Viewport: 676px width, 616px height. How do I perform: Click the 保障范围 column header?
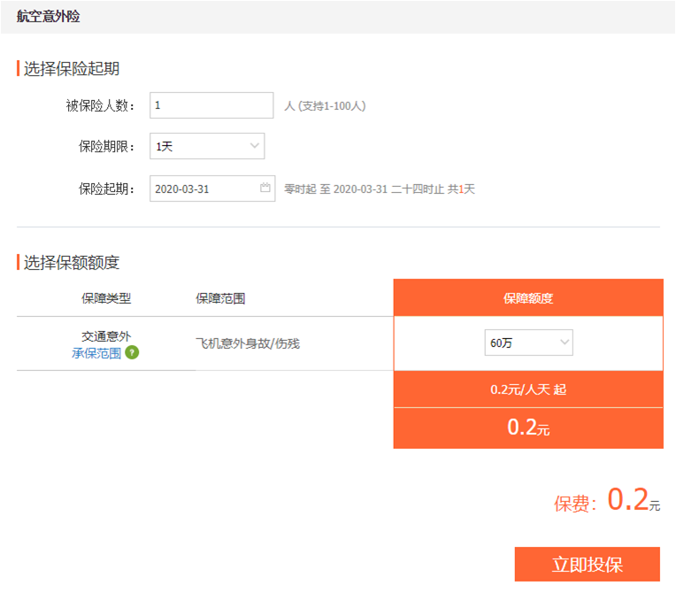[220, 298]
